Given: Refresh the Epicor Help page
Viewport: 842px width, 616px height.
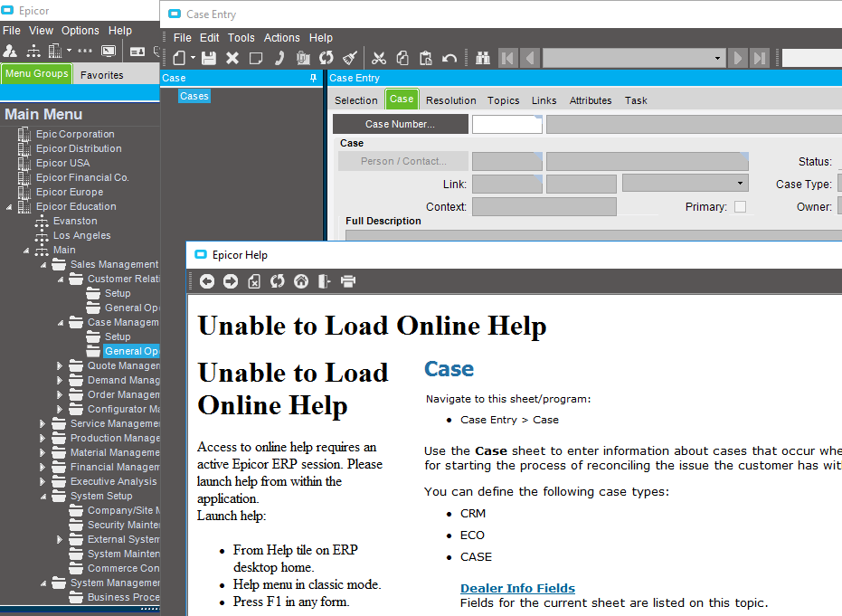Looking at the screenshot, I should tap(278, 281).
